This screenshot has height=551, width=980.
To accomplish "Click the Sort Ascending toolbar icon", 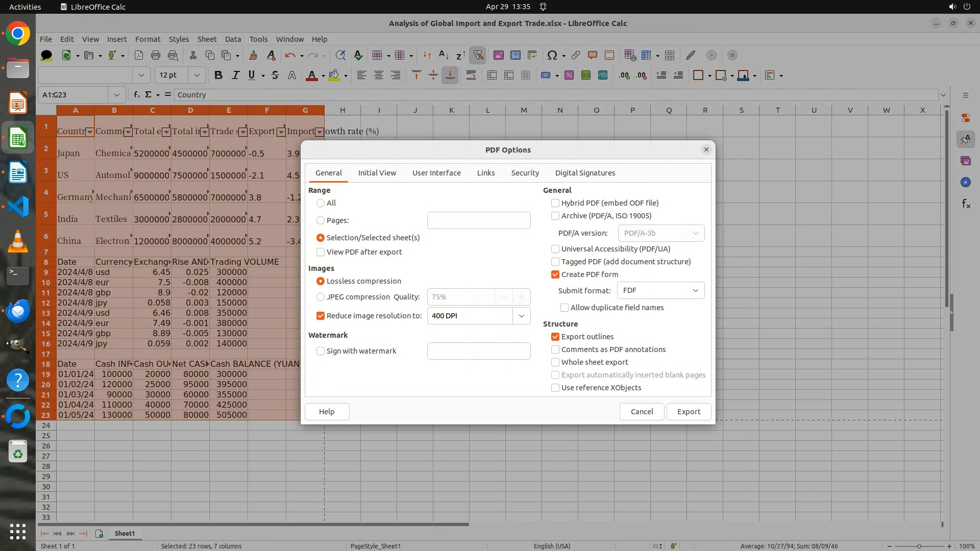I will pyautogui.click(x=444, y=55).
